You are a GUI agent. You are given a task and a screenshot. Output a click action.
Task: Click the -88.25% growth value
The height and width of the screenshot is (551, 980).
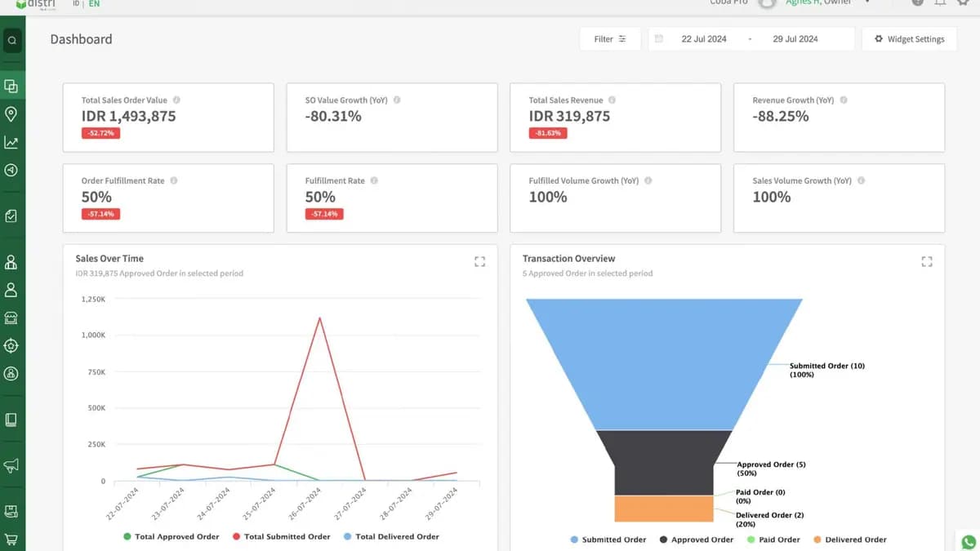point(781,116)
